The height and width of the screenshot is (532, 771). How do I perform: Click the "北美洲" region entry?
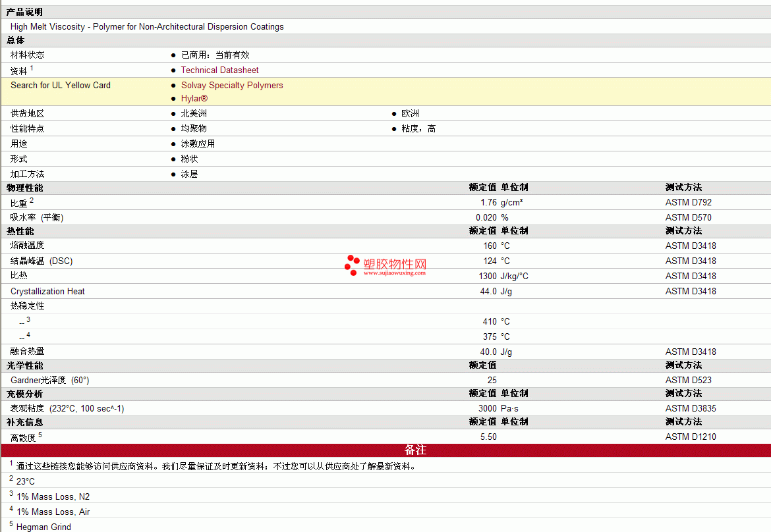tap(194, 114)
